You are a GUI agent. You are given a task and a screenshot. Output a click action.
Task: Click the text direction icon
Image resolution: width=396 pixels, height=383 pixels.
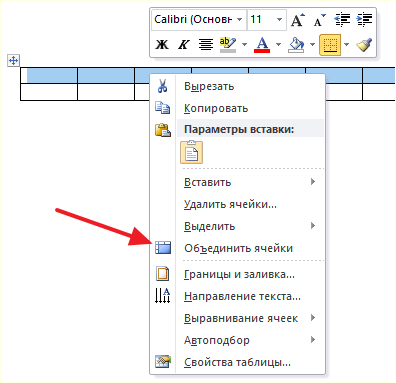[163, 295]
